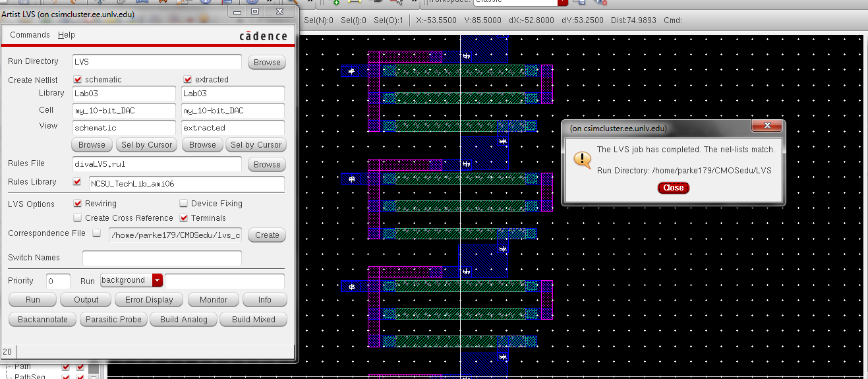
Task: Maximize the Artist LVS window
Action: 255,11
